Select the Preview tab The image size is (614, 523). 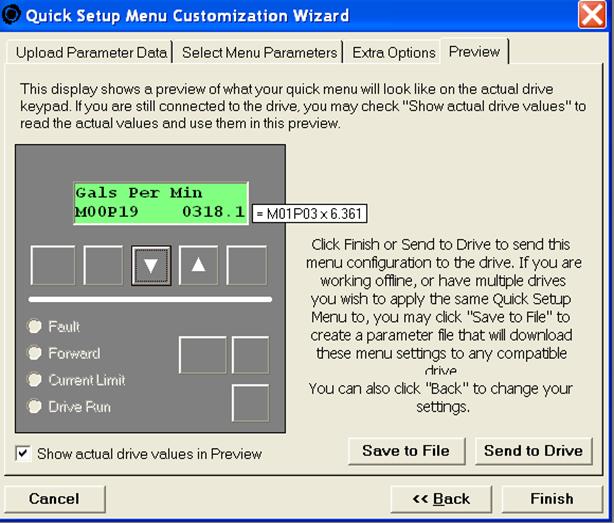(x=474, y=51)
